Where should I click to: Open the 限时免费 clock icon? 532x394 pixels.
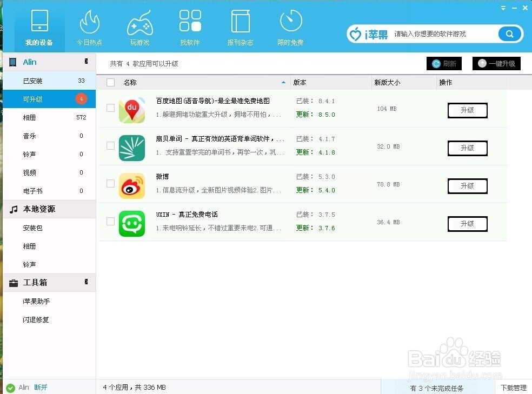pyautogui.click(x=291, y=21)
